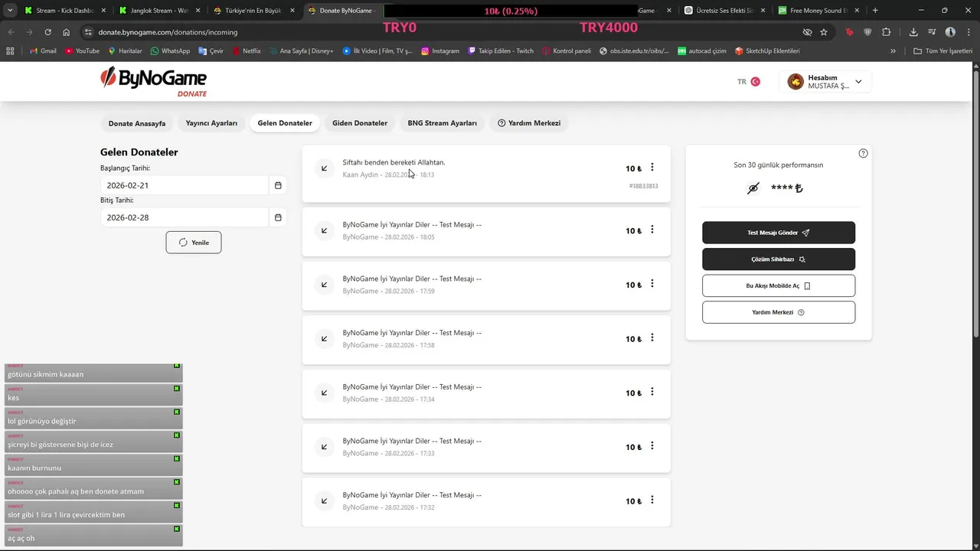Open options for the 18:05 test donation
This screenshot has width=980, height=551.
click(x=652, y=230)
